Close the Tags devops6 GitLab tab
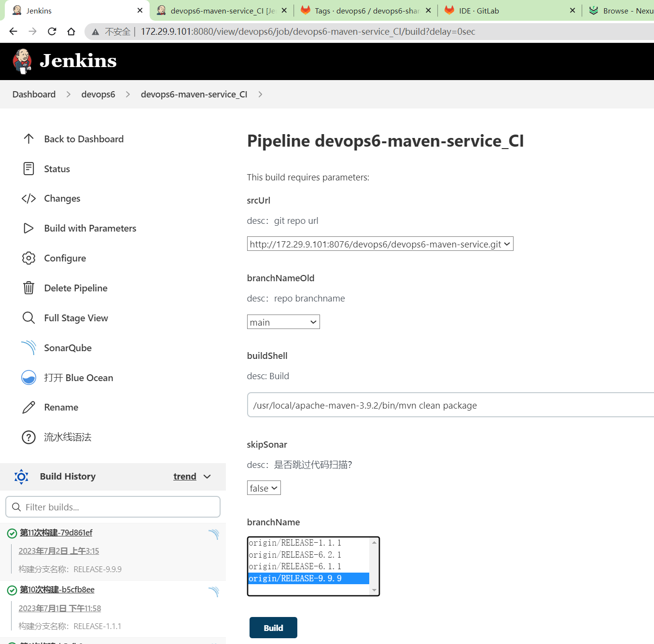 (x=428, y=10)
